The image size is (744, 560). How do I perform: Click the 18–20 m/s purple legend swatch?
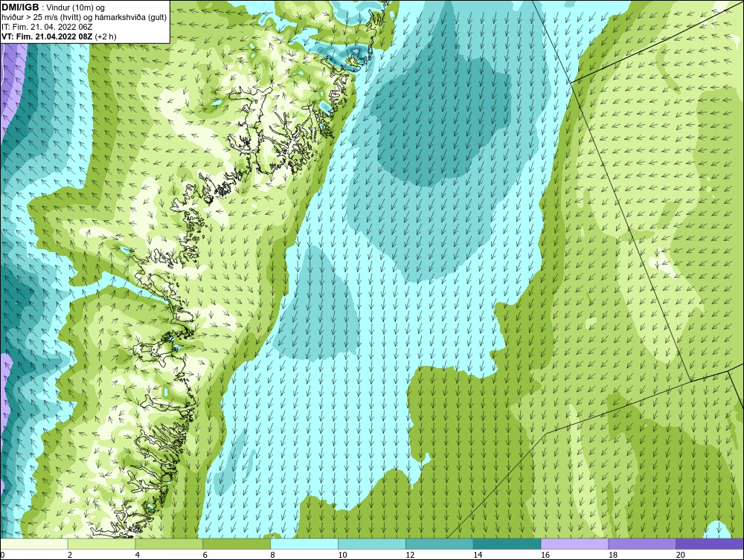pos(643,544)
